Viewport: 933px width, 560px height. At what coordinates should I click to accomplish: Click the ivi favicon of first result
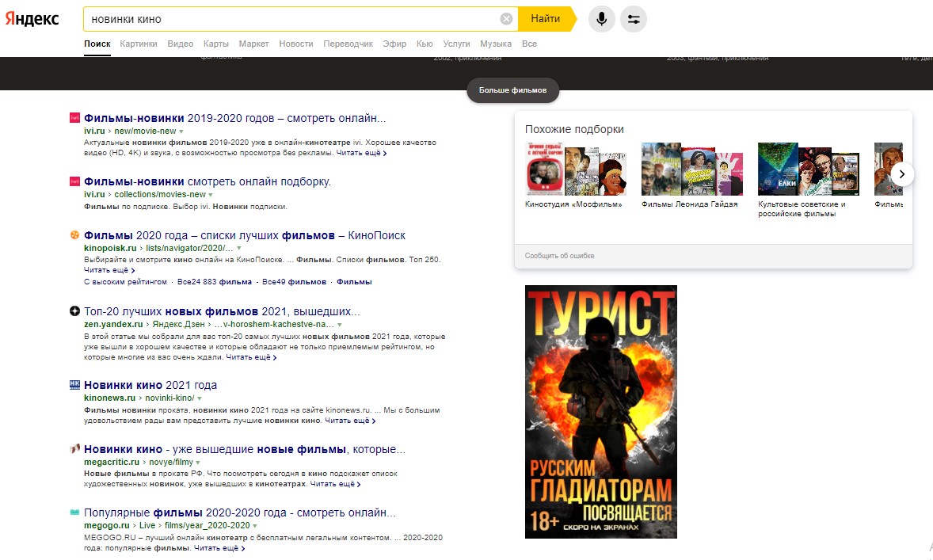[74, 118]
